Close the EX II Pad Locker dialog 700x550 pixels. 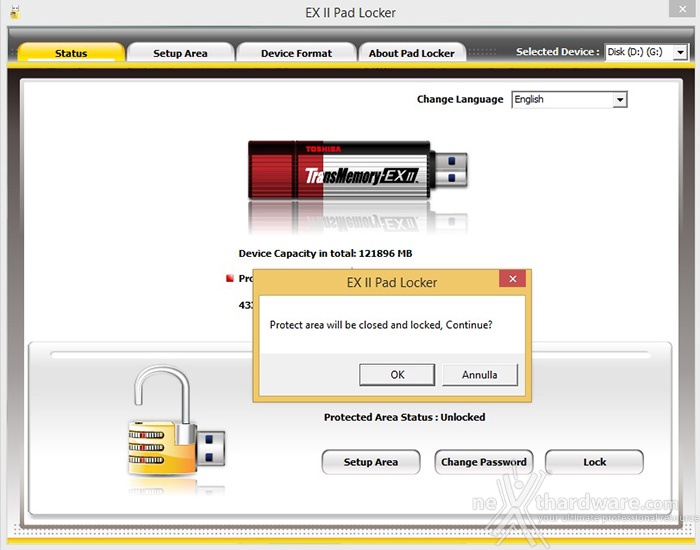point(512,279)
